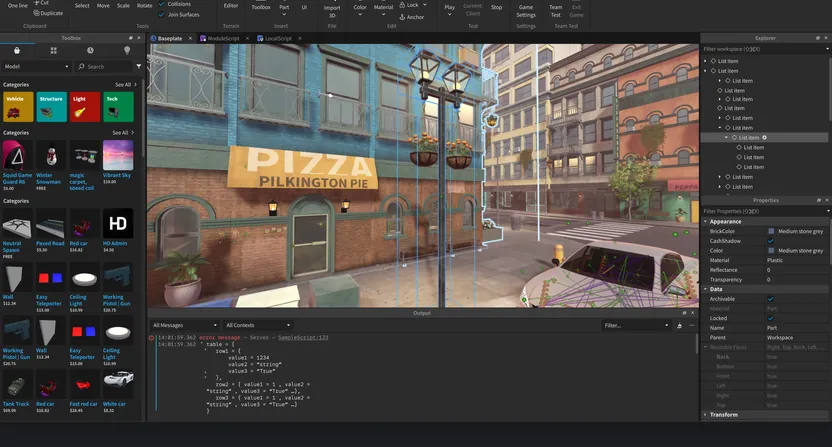Open the Color dropdown arrow in Edit

point(360,14)
